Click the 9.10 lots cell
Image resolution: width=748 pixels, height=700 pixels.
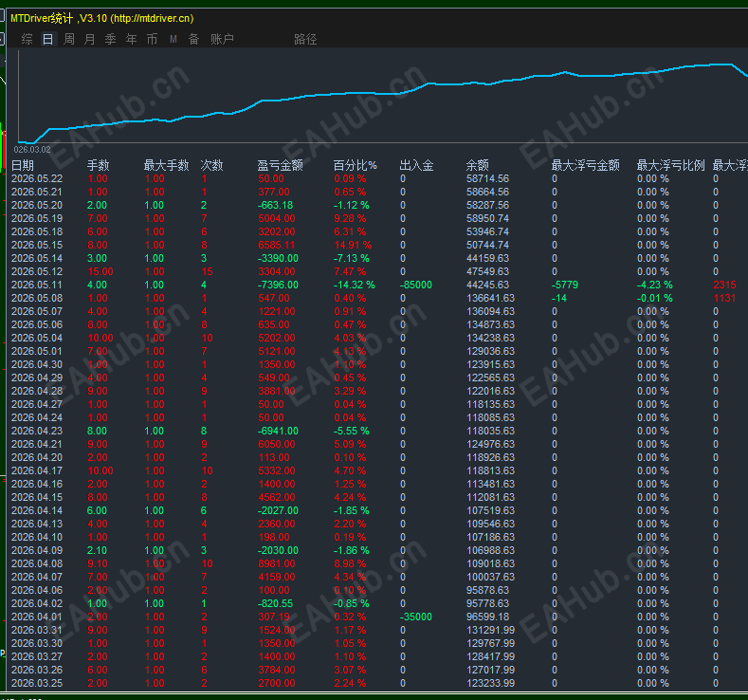point(98,564)
